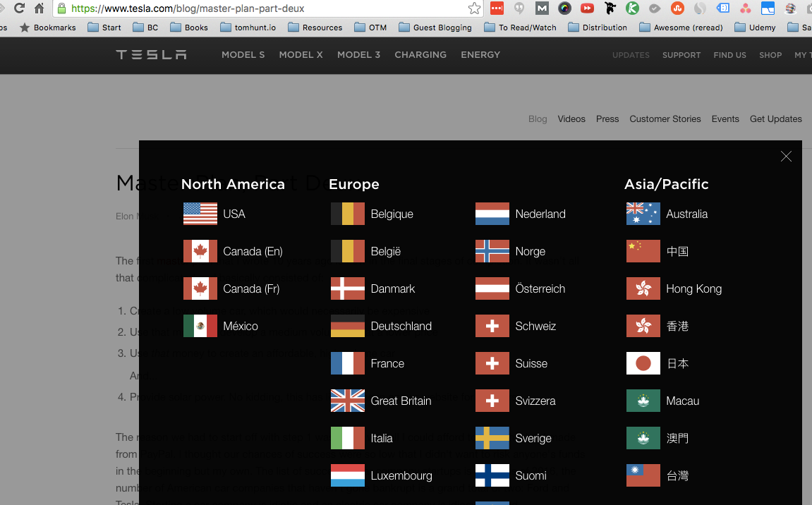The height and width of the screenshot is (505, 812).
Task: Click the Österreich flag icon
Action: [492, 288]
